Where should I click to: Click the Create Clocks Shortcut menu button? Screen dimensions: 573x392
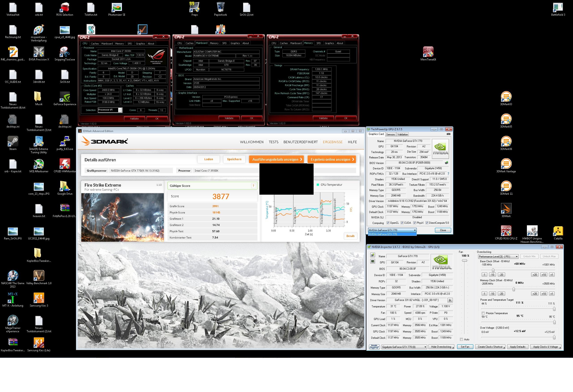click(x=490, y=347)
